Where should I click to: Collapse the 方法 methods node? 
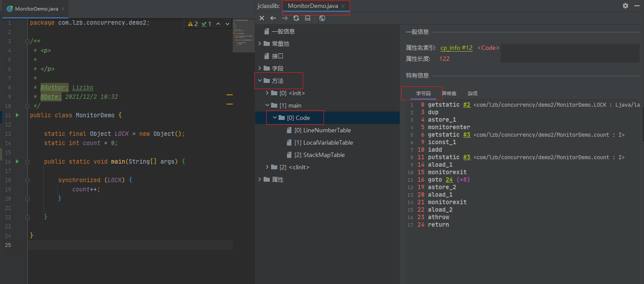click(x=260, y=81)
